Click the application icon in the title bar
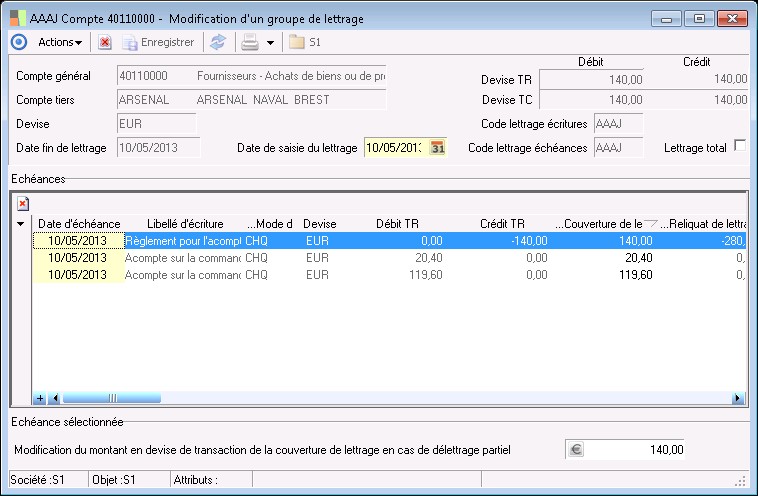This screenshot has width=758, height=496. pyautogui.click(x=18, y=18)
